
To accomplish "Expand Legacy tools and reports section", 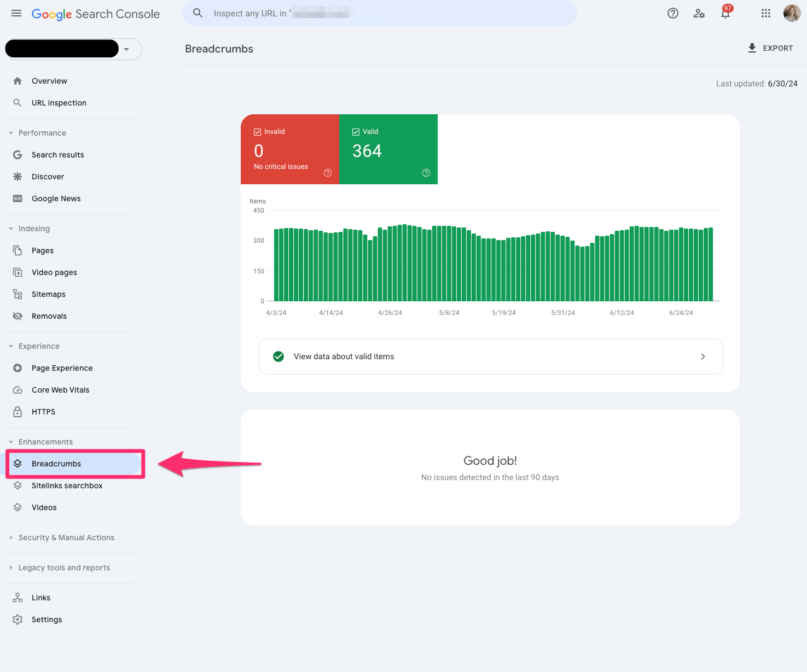I will (x=11, y=568).
